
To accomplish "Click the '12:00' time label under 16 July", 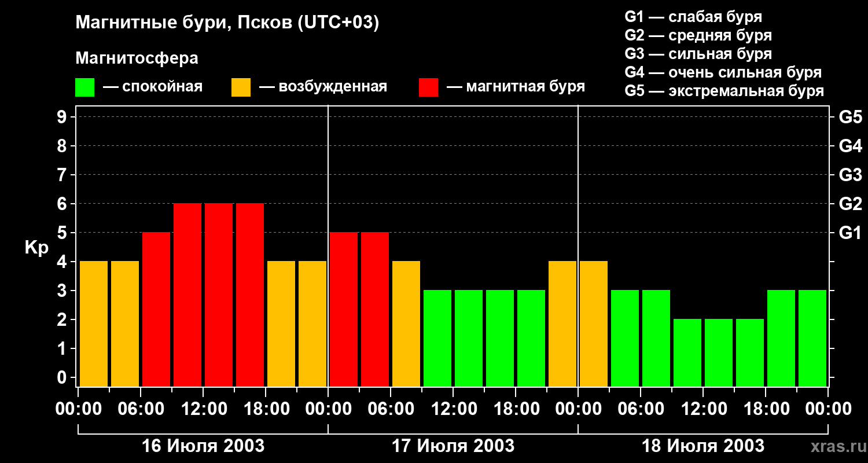I will (204, 409).
